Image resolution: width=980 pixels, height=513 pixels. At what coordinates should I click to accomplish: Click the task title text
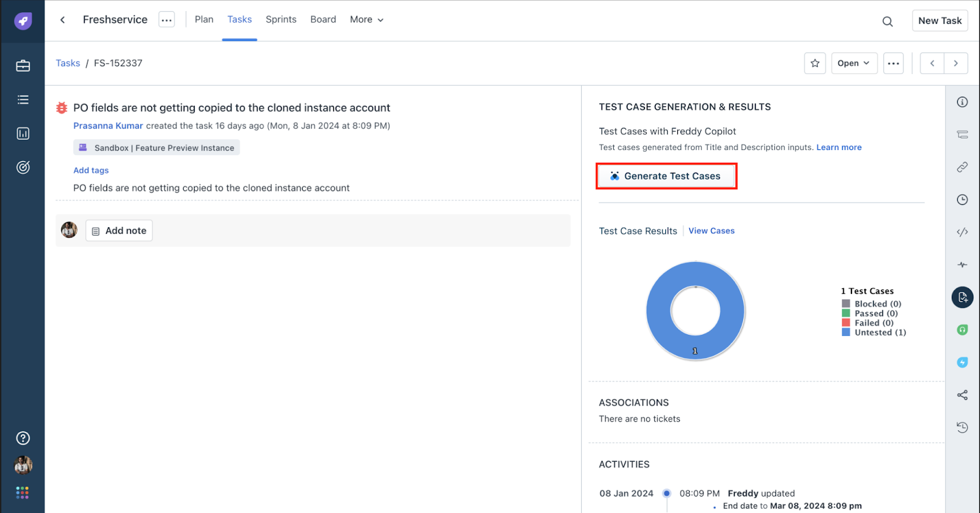tap(232, 108)
